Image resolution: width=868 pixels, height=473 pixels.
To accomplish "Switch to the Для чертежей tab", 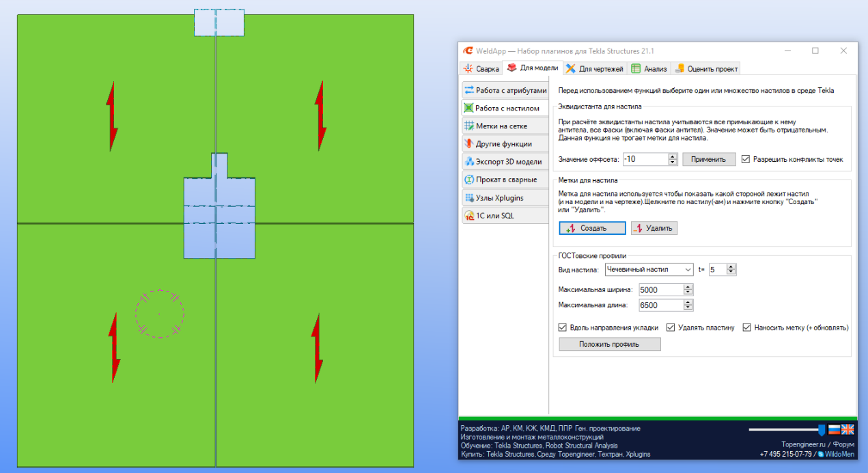I will [x=595, y=69].
